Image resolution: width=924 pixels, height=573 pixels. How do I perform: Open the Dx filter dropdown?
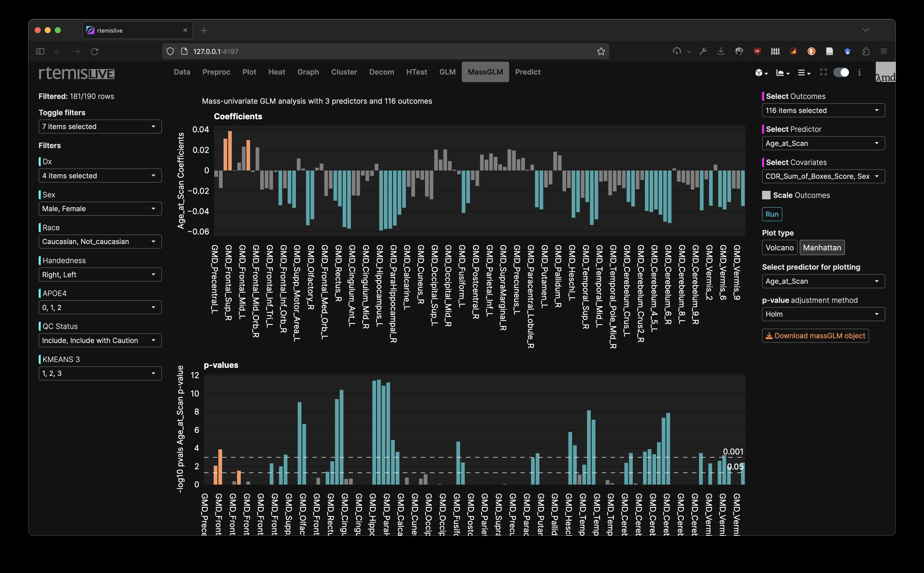click(x=100, y=176)
